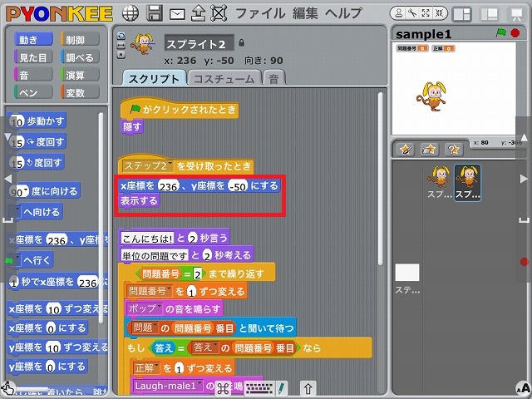Click the paint new sprite star button
Image resolution: width=532 pixels, height=399 pixels.
[406, 149]
